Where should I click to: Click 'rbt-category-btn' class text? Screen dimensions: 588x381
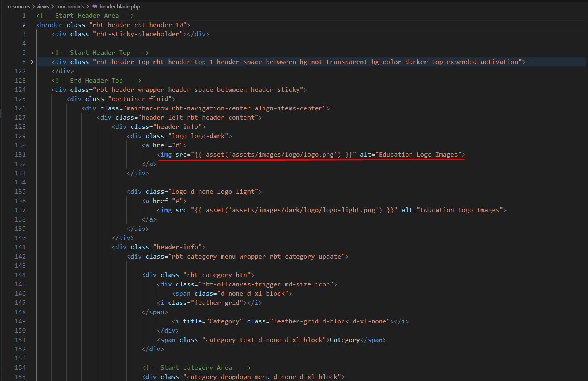point(217,275)
